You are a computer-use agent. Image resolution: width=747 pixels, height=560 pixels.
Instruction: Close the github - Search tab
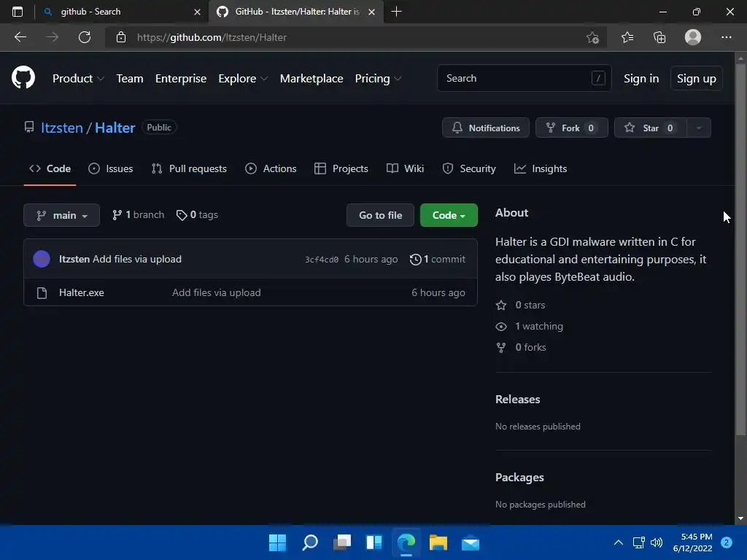point(197,12)
